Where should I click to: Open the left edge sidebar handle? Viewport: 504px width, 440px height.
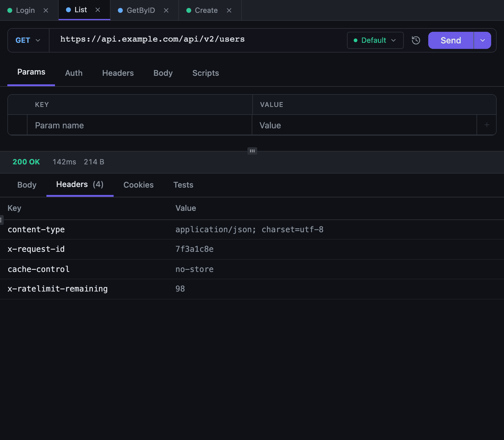pos(1,220)
